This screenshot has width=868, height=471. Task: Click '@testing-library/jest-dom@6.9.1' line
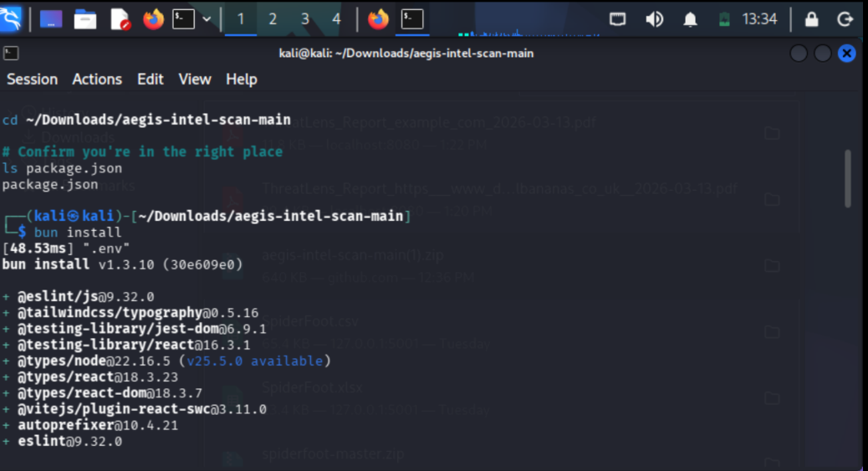coord(141,329)
